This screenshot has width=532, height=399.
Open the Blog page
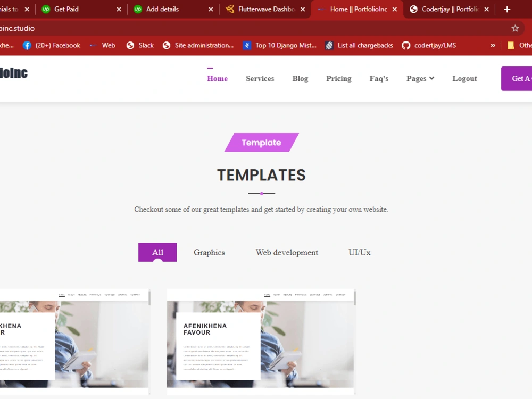click(300, 78)
